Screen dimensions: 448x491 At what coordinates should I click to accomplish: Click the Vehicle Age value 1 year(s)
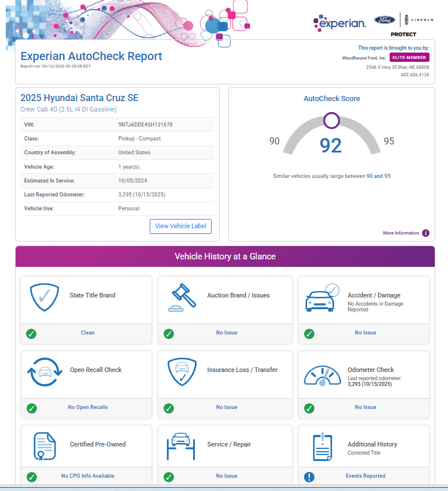(x=129, y=167)
